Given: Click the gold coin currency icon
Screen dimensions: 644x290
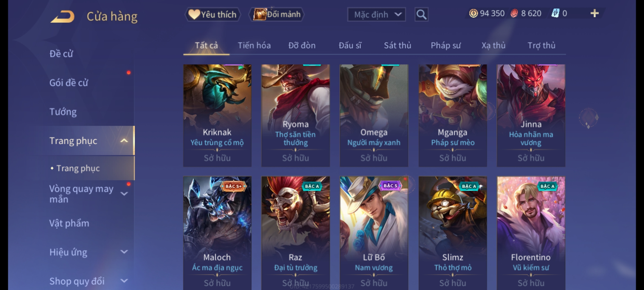Looking at the screenshot, I should click(x=473, y=13).
